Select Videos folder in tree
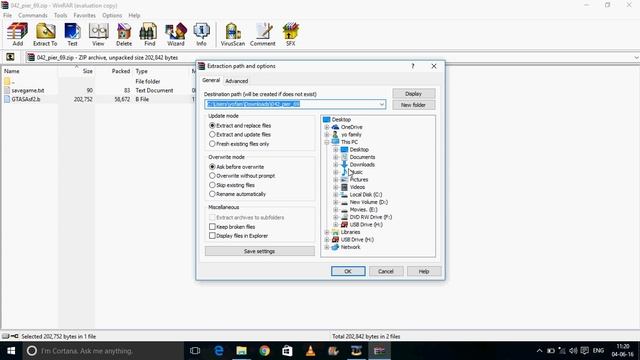640x360 pixels. click(x=357, y=187)
